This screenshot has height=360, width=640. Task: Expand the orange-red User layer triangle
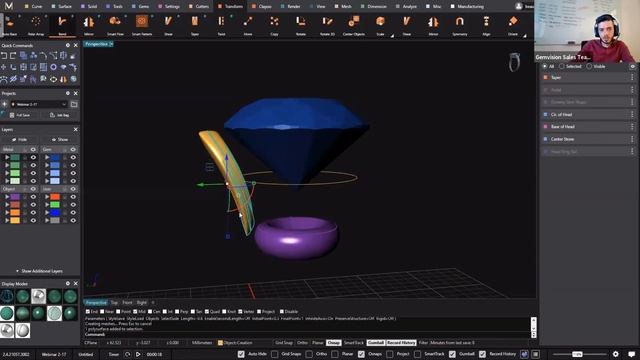coord(47,197)
